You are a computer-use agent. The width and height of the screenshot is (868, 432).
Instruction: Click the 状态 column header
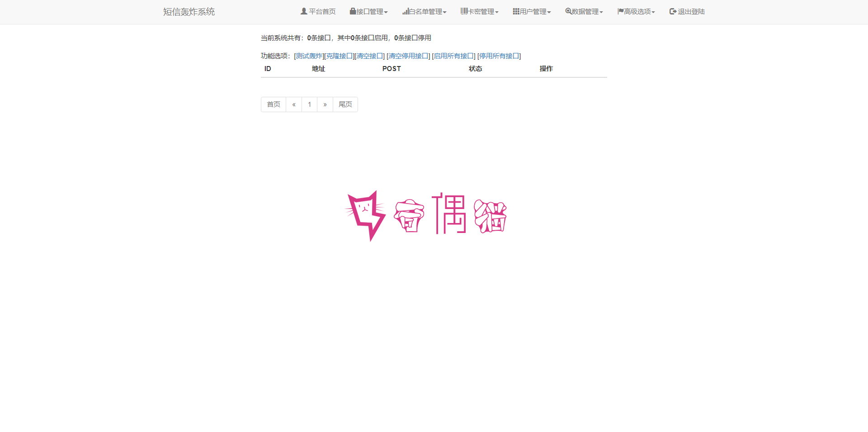[x=476, y=69]
